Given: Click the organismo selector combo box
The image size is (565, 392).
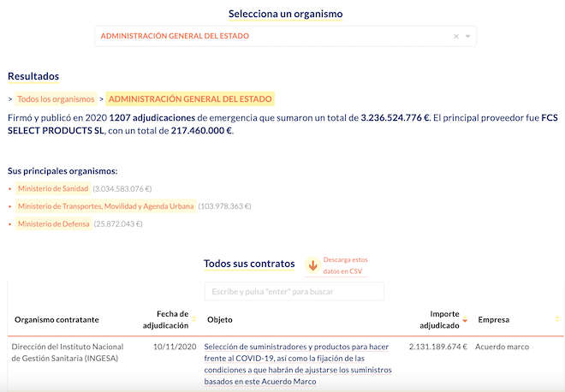Looking at the screenshot, I should coord(274,36).
